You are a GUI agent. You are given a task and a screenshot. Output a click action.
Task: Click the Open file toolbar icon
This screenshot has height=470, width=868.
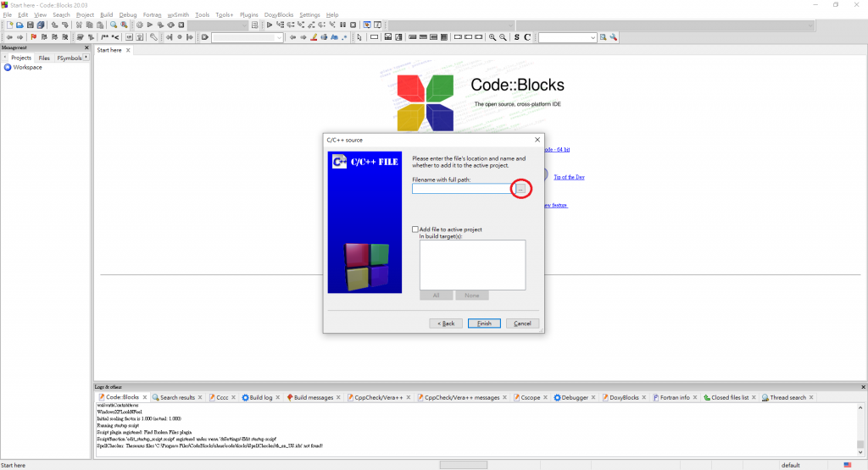(x=20, y=25)
